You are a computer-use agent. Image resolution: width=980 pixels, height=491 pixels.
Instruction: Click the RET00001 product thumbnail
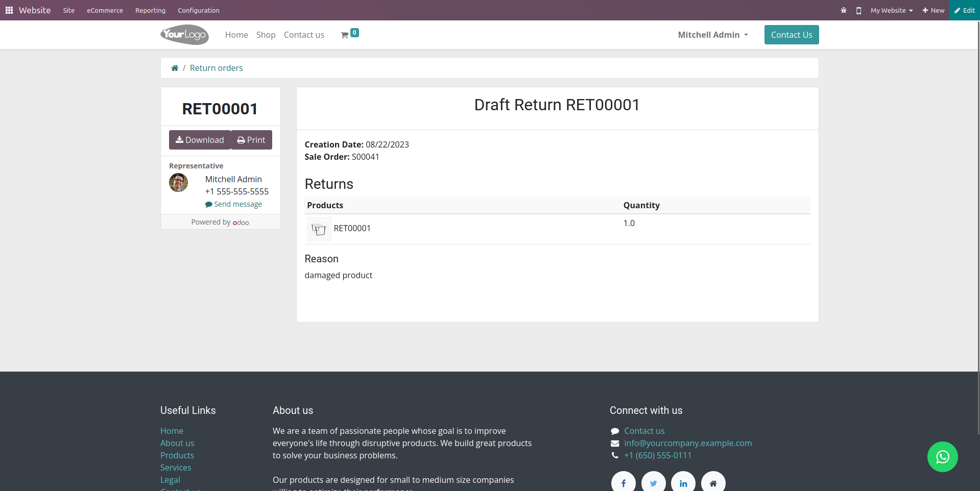[x=319, y=229]
